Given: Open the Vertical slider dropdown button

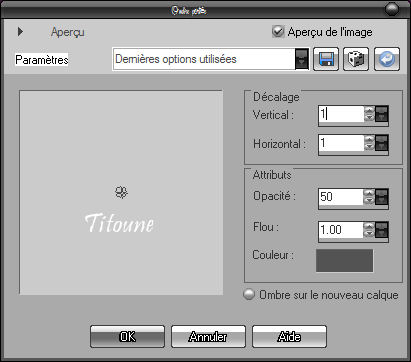Looking at the screenshot, I should [x=382, y=114].
